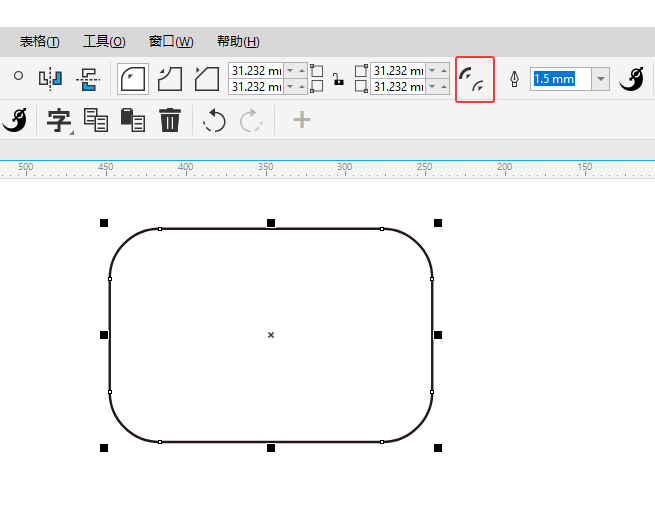Open the 表格(T) menu
Screen dimensions: 655x522
[x=40, y=42]
